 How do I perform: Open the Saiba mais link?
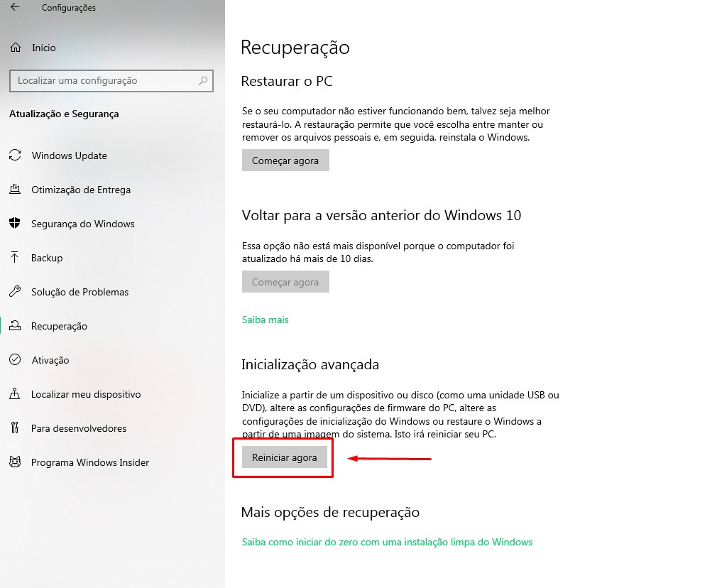(266, 320)
